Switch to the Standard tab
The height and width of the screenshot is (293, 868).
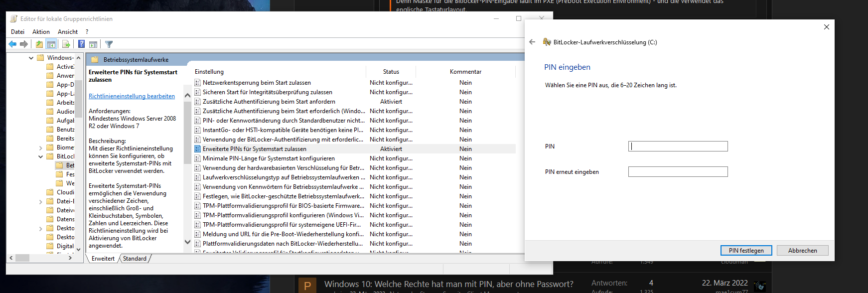click(x=135, y=259)
